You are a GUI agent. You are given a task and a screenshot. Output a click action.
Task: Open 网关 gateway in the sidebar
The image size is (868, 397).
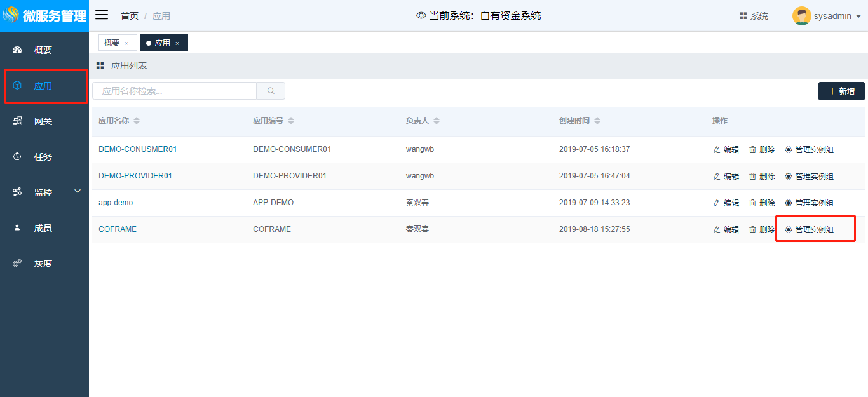coord(43,121)
